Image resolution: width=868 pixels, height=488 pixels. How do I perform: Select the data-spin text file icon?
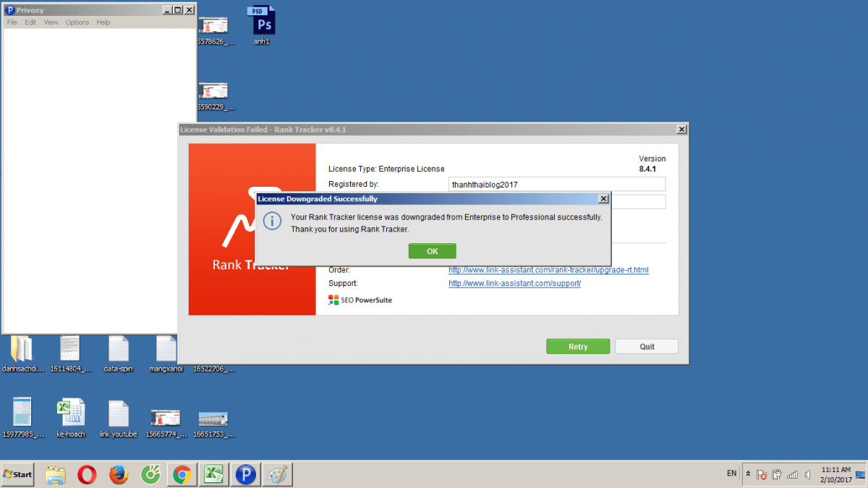point(118,354)
